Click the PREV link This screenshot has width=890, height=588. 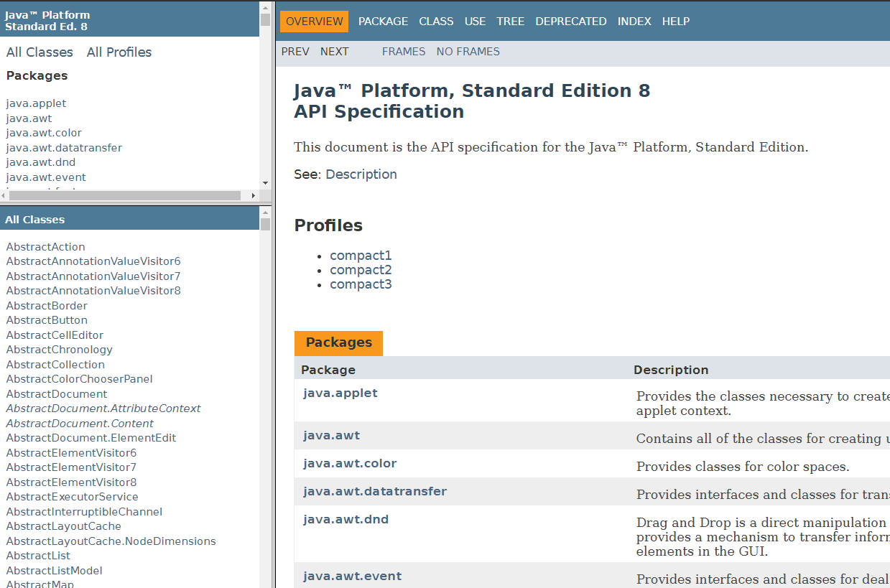tap(295, 52)
